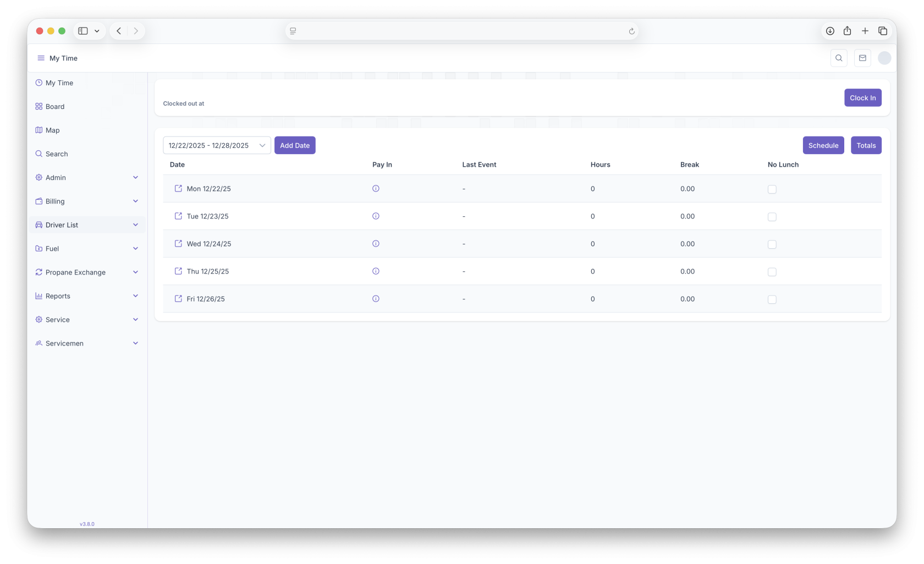
Task: Go to Board in the sidebar
Action: click(55, 107)
